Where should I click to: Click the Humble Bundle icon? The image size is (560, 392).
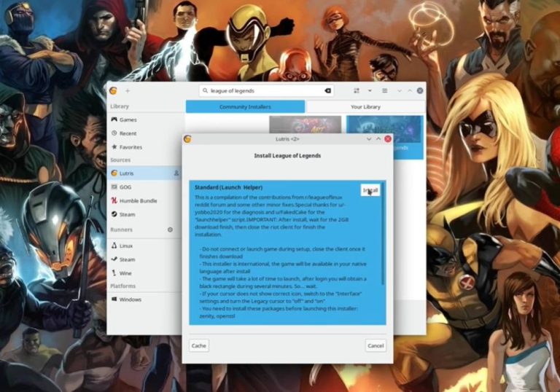[114, 200]
